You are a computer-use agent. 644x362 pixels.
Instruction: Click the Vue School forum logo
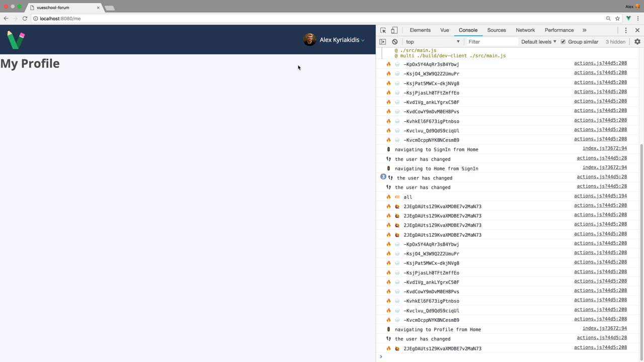pos(16,40)
